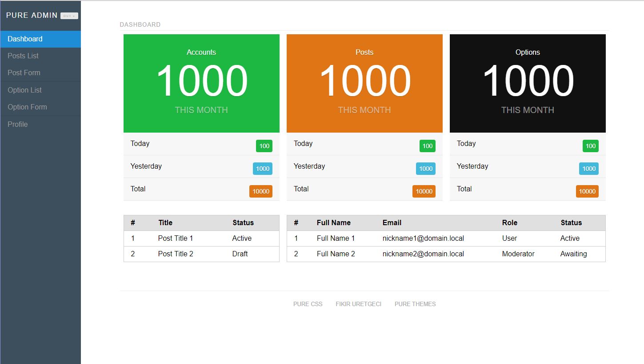Click the orange 10000 badge under Posts

(x=424, y=191)
